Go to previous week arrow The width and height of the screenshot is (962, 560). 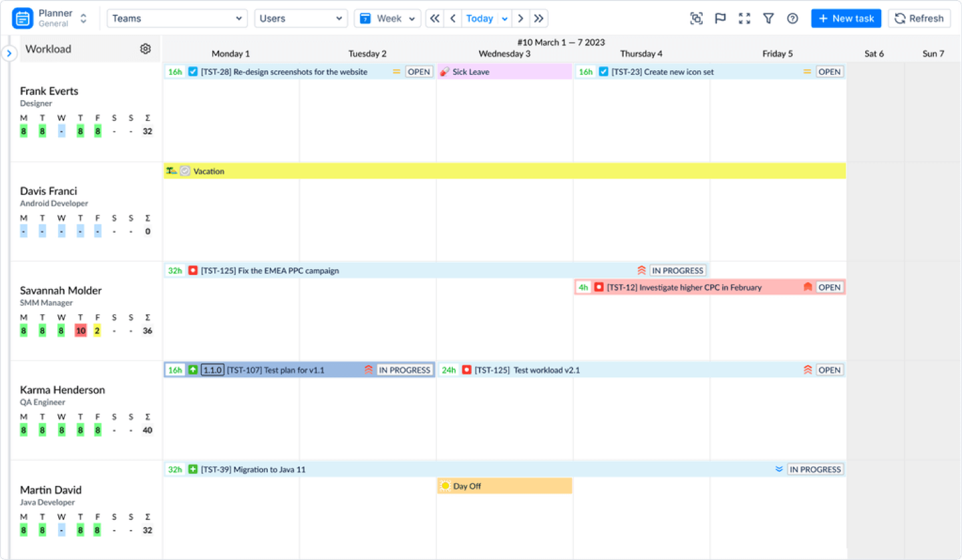pos(453,19)
